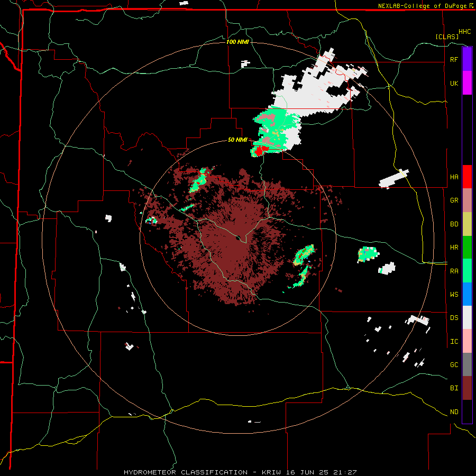
Task: Click the HA red legend swatch
Action: click(x=467, y=177)
